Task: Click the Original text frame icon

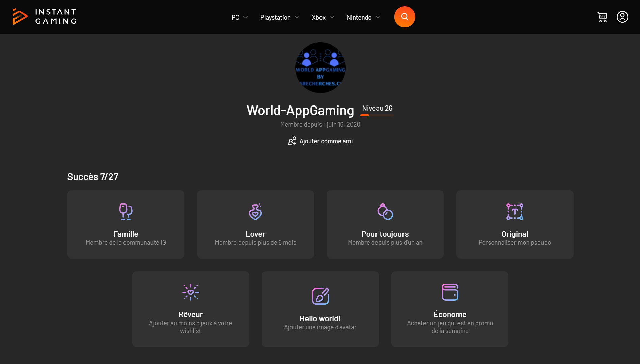Action: [515, 212]
